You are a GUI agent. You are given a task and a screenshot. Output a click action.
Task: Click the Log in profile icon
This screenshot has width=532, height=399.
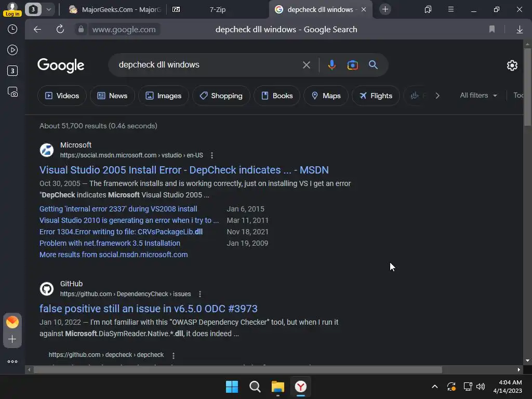coord(12,9)
